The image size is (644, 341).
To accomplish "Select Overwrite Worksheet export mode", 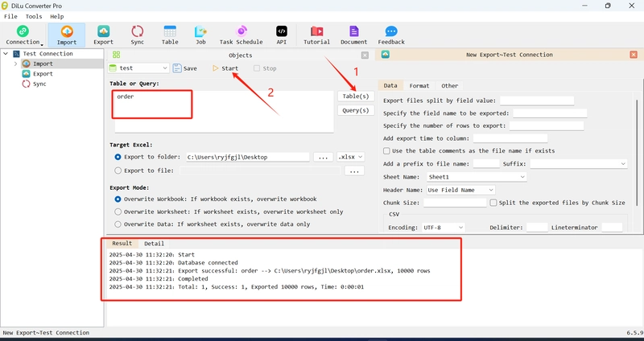I will coord(118,212).
